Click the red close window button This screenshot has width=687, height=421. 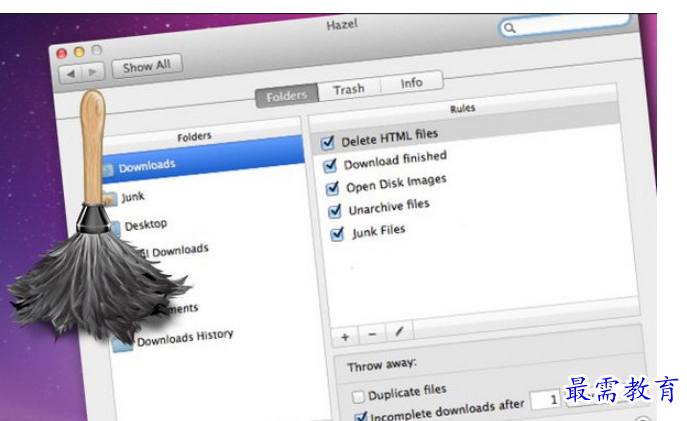[62, 54]
